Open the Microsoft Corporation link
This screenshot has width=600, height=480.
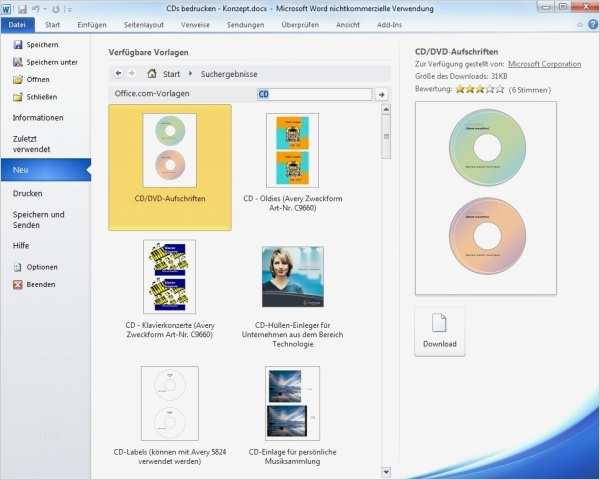pyautogui.click(x=544, y=64)
